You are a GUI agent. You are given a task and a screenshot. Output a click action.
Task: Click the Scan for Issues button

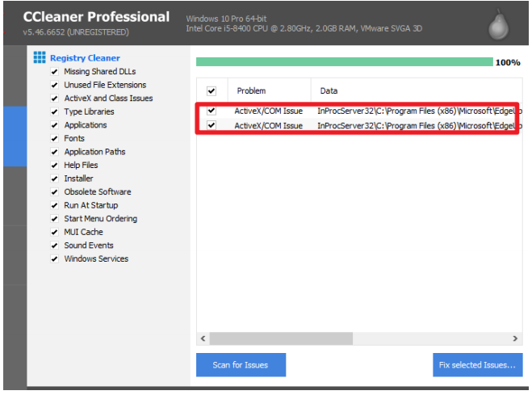[x=241, y=365]
